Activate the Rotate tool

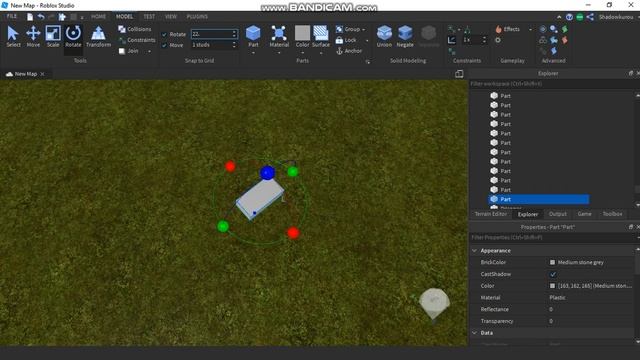pos(73,37)
